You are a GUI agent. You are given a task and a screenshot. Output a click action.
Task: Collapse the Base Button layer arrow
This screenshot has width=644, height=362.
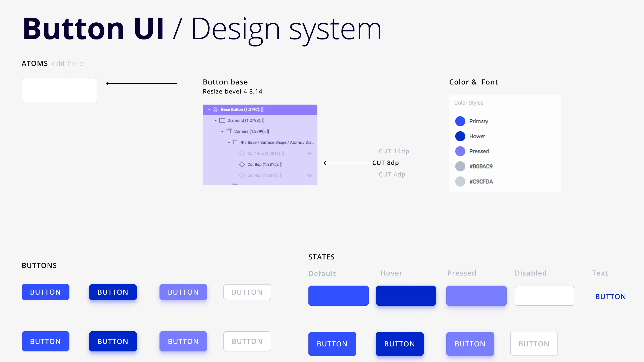pyautogui.click(x=209, y=110)
